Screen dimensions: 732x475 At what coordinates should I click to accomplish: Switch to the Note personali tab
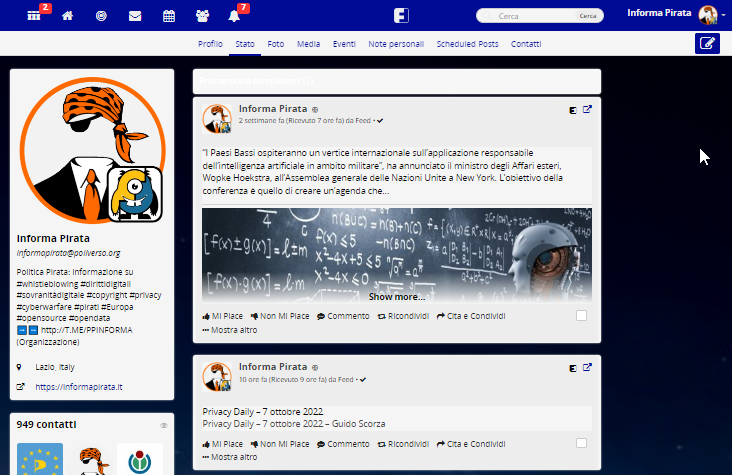click(x=396, y=44)
